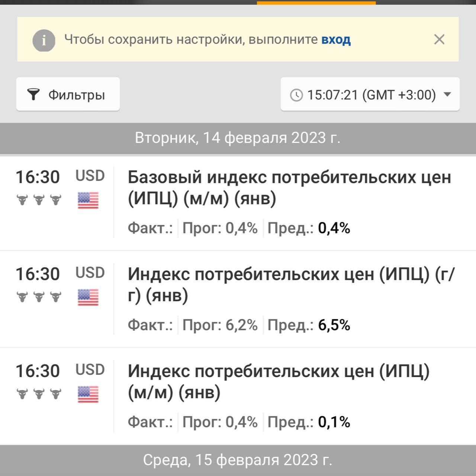This screenshot has height=476, width=476.
Task: Click the Среда, 15 февраля 2023 date header
Action: point(238,460)
